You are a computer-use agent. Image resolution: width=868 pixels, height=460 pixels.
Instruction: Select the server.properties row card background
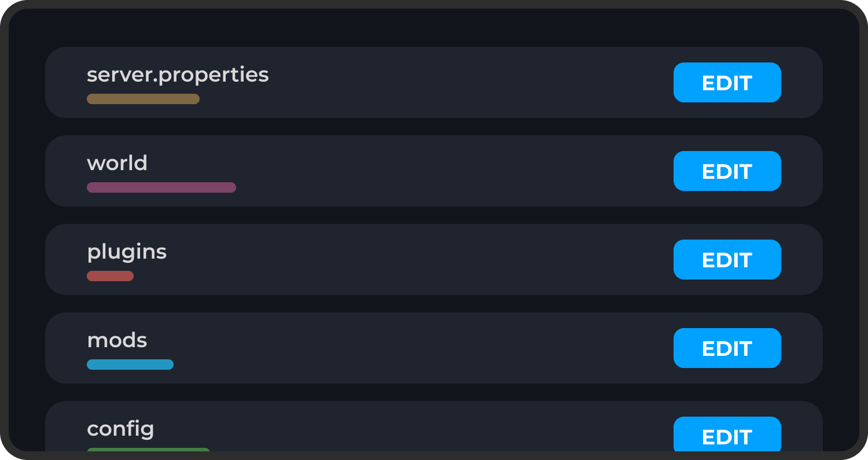[434, 83]
